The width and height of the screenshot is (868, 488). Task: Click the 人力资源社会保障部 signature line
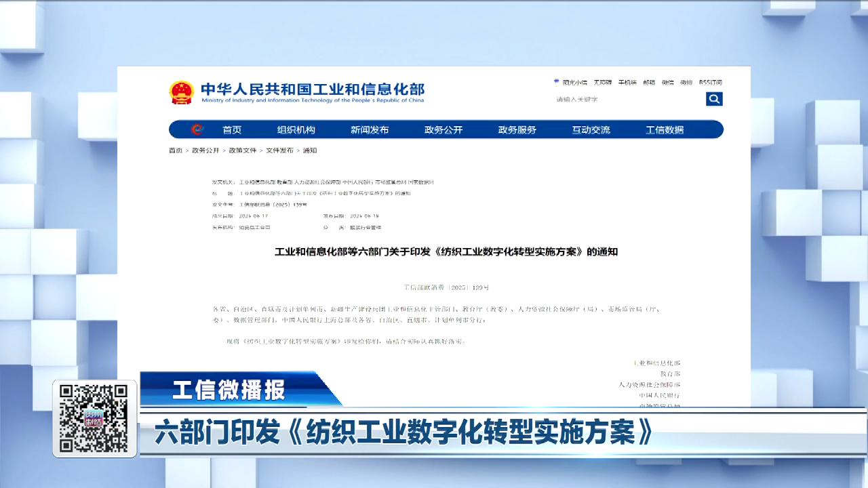click(650, 385)
